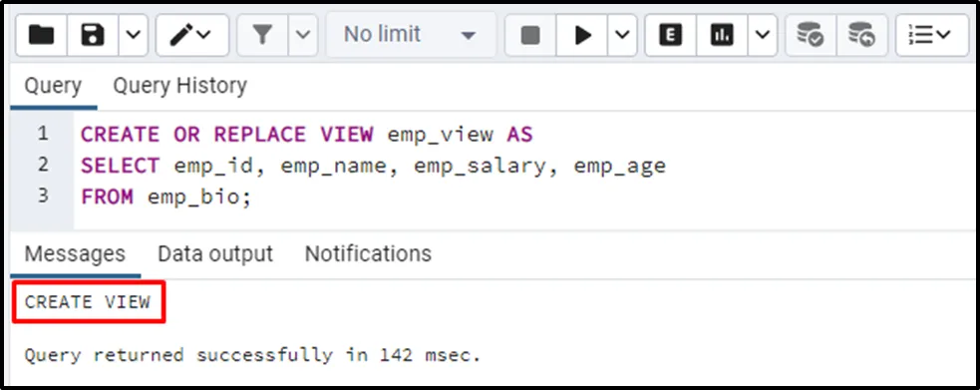Expand explain options dropdown arrow
This screenshot has height=390, width=980.
pos(763,35)
